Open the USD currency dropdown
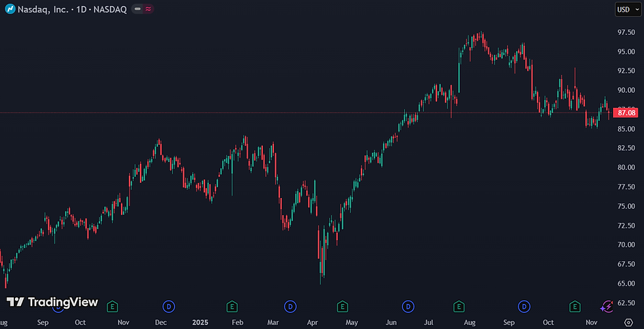Image resolution: width=644 pixels, height=329 pixels. point(628,9)
